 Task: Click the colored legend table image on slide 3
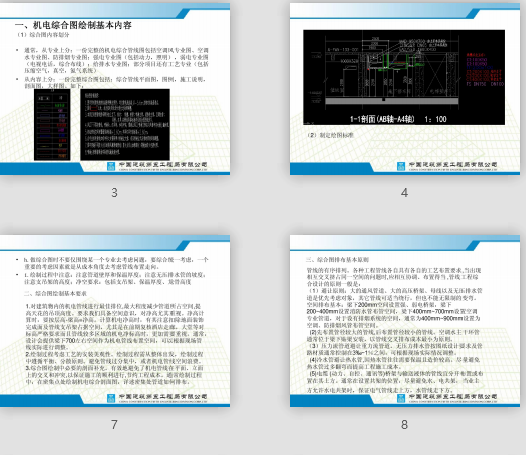pyautogui.click(x=52, y=125)
